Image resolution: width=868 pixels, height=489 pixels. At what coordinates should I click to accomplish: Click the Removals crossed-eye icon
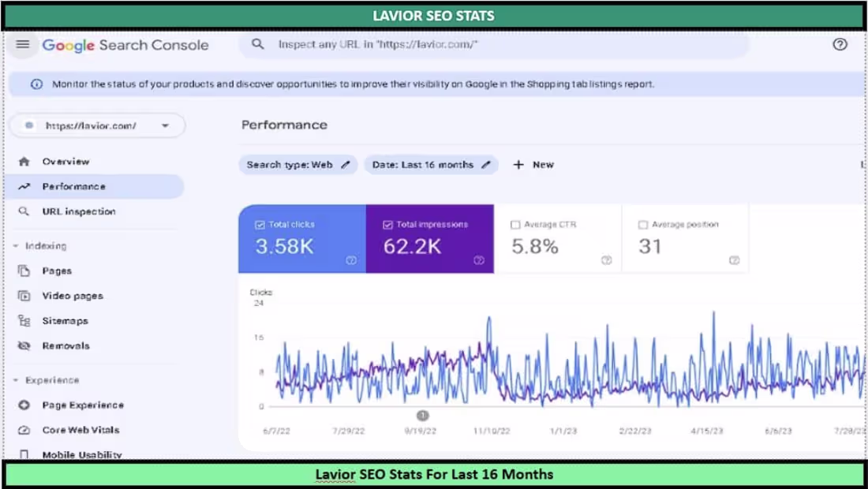click(24, 345)
